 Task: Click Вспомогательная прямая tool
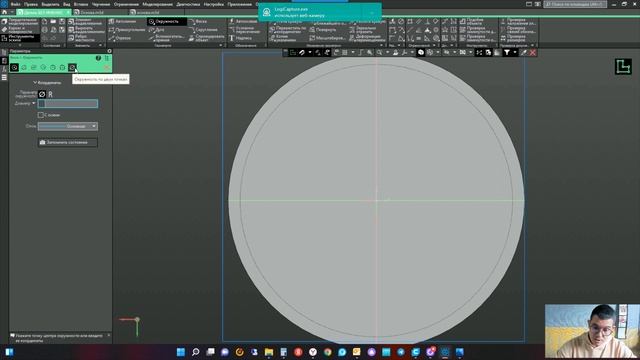point(167,38)
